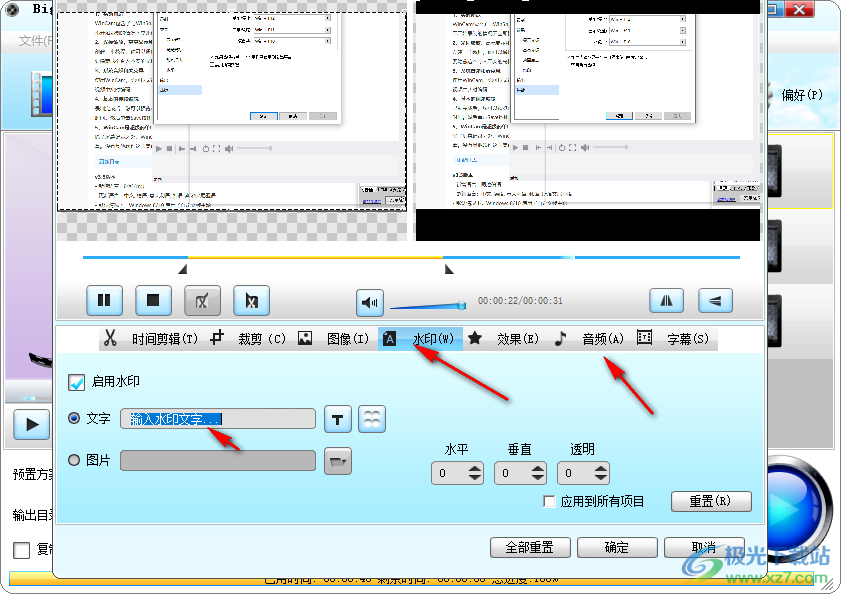Click the main window title bar app icon

tap(11, 9)
